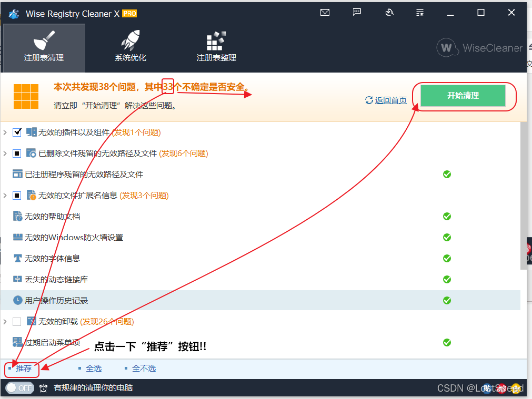Click the wrench settings icon in title bar

click(389, 12)
